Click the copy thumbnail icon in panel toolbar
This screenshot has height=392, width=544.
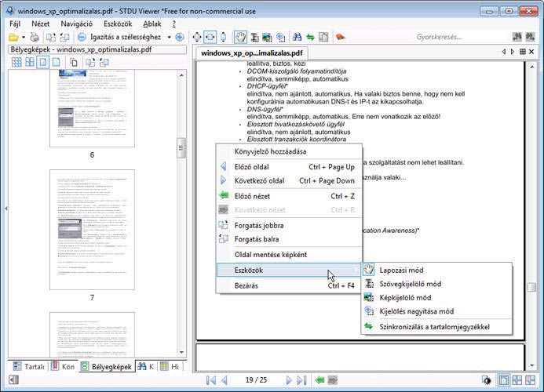74,63
